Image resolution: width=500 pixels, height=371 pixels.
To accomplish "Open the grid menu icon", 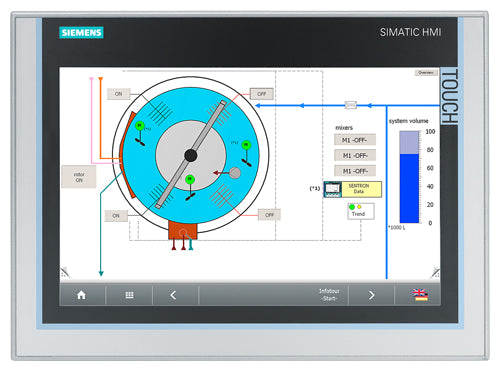I will (129, 295).
